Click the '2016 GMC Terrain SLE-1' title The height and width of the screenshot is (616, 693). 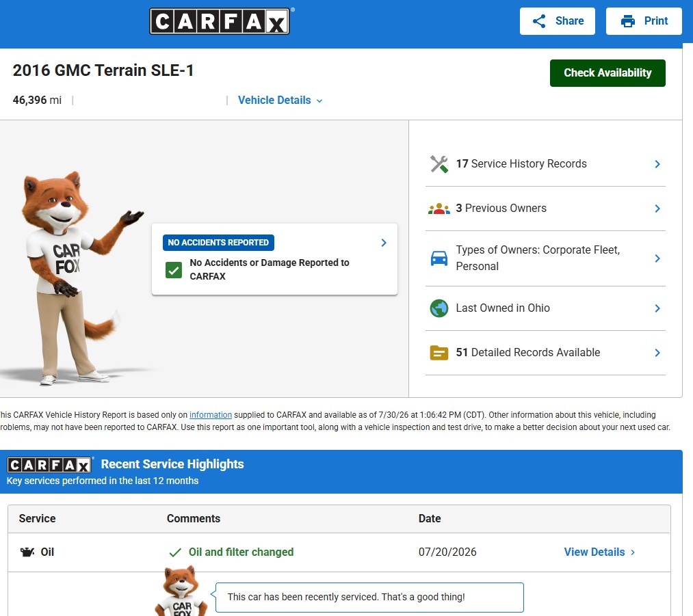pos(103,70)
